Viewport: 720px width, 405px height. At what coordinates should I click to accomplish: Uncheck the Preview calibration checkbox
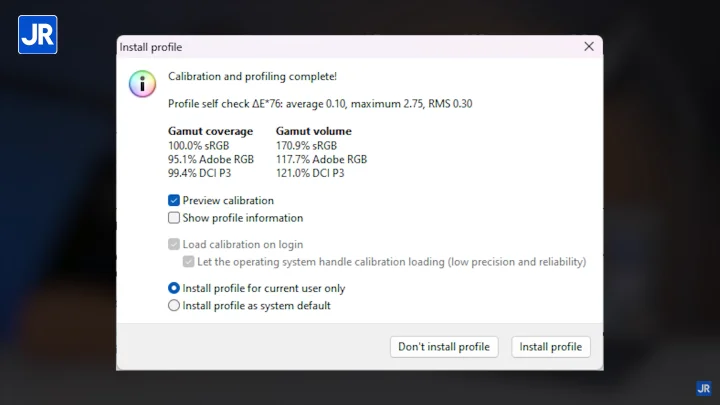click(174, 201)
